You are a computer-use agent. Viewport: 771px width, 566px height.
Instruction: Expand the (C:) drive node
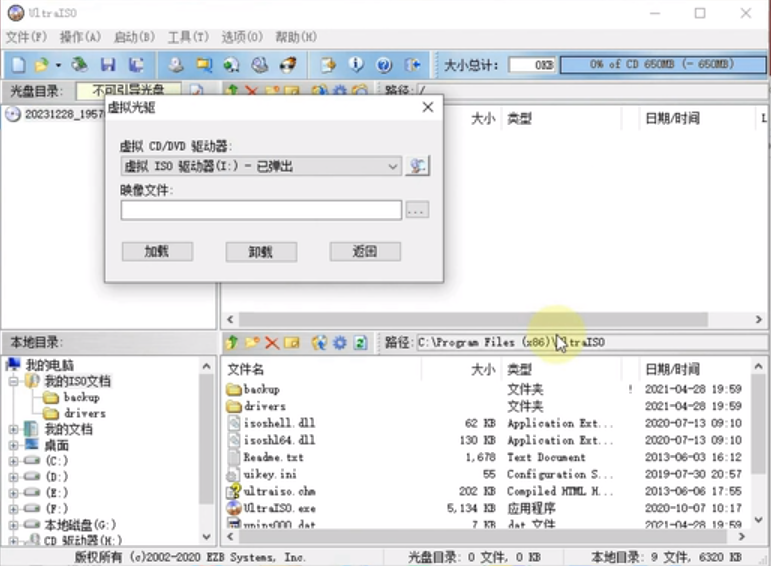tap(14, 461)
